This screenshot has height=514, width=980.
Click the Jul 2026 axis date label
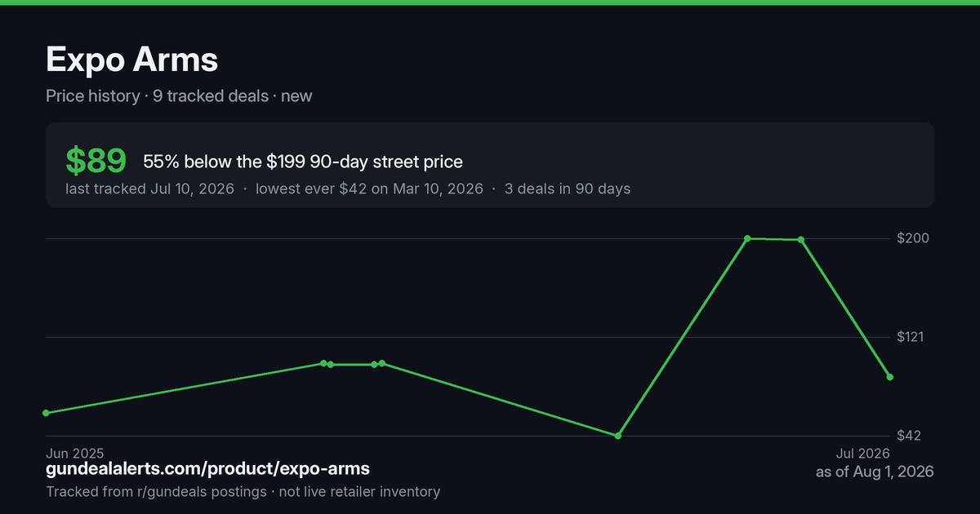[862, 453]
